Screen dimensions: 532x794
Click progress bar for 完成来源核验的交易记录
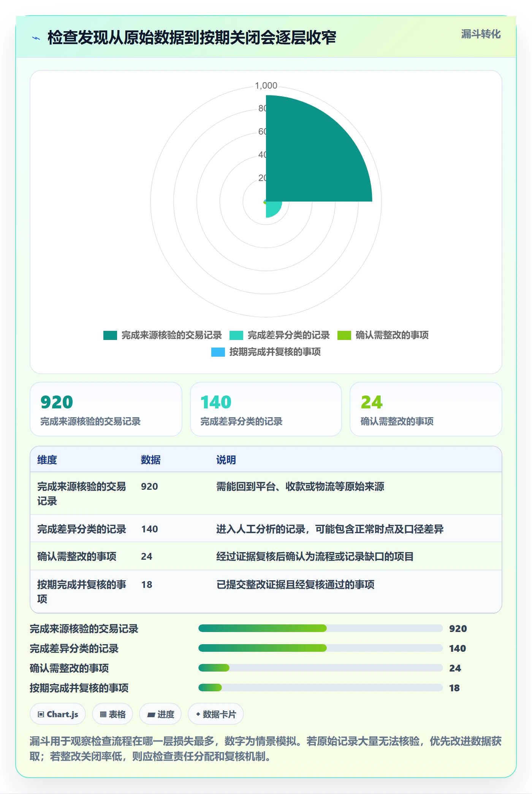coord(320,628)
